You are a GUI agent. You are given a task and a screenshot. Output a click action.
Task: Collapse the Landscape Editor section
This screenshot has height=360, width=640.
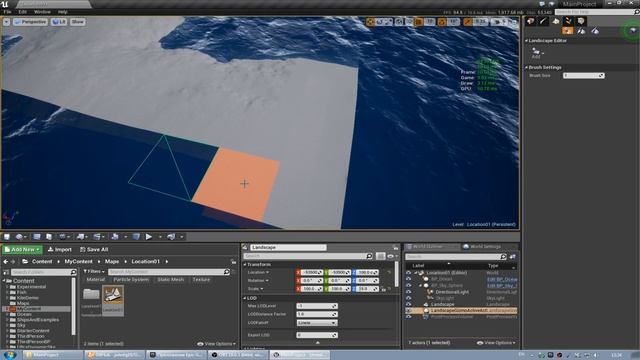(527, 41)
